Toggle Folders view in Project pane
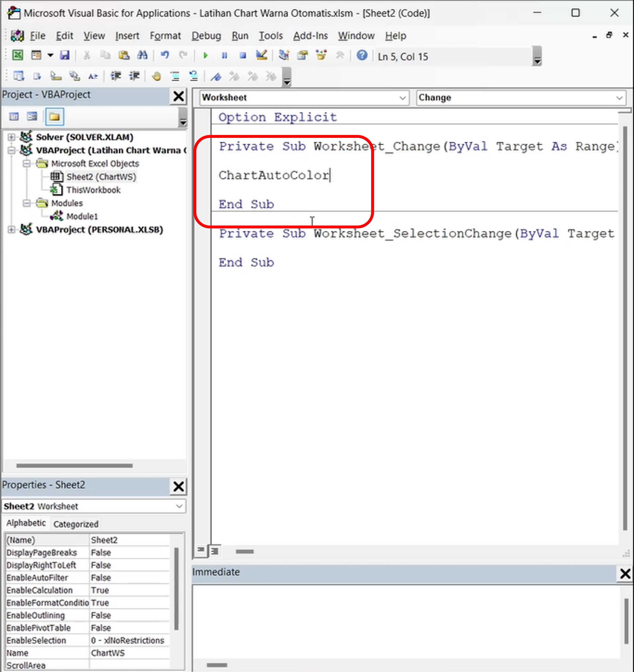The width and height of the screenshot is (634, 672). tap(54, 117)
